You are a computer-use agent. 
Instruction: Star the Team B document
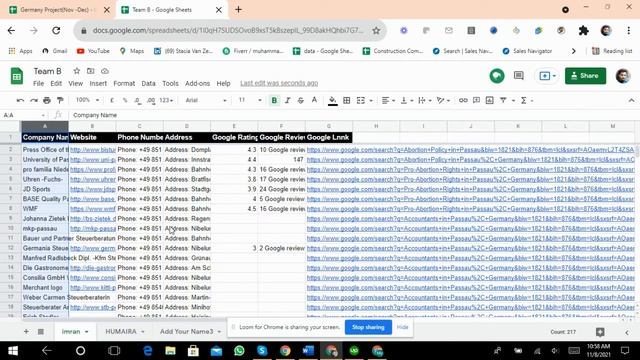[x=77, y=71]
